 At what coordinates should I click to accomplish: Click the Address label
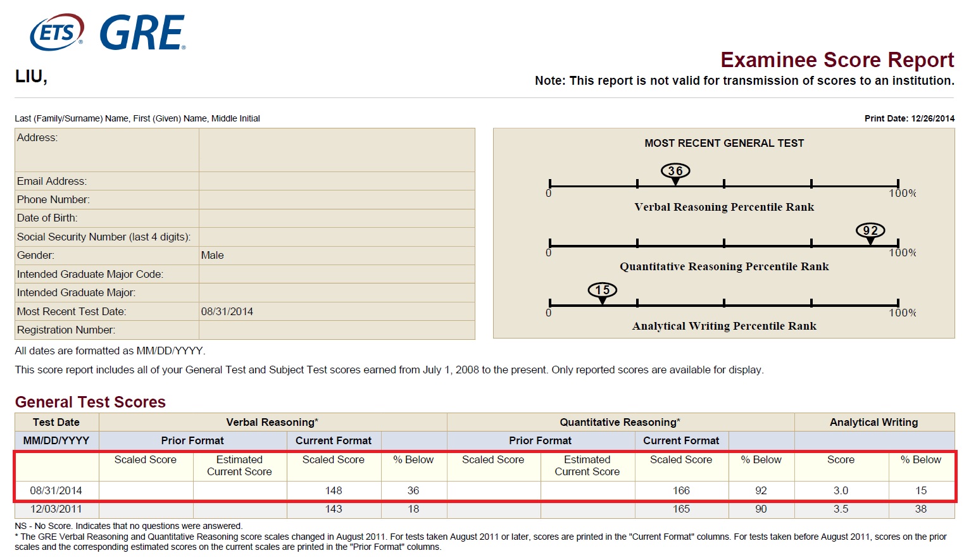37,137
